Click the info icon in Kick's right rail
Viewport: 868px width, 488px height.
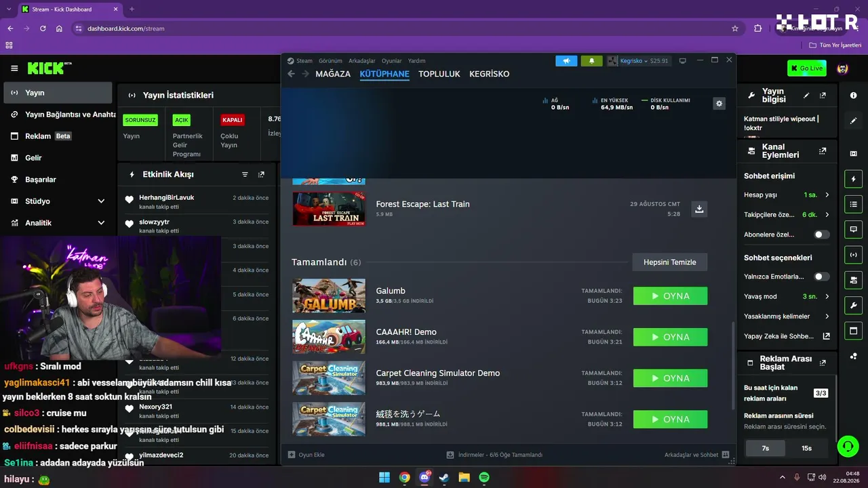click(853, 96)
